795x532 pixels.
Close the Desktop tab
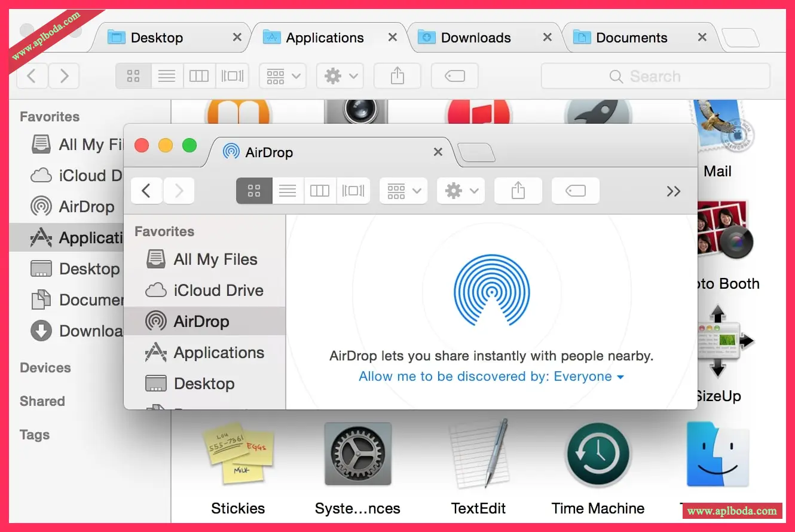(237, 38)
